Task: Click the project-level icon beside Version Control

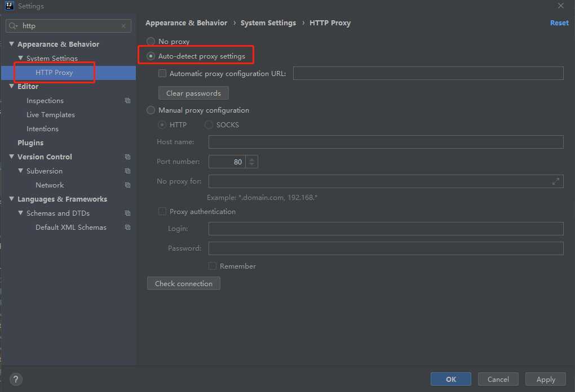Action: pos(127,157)
